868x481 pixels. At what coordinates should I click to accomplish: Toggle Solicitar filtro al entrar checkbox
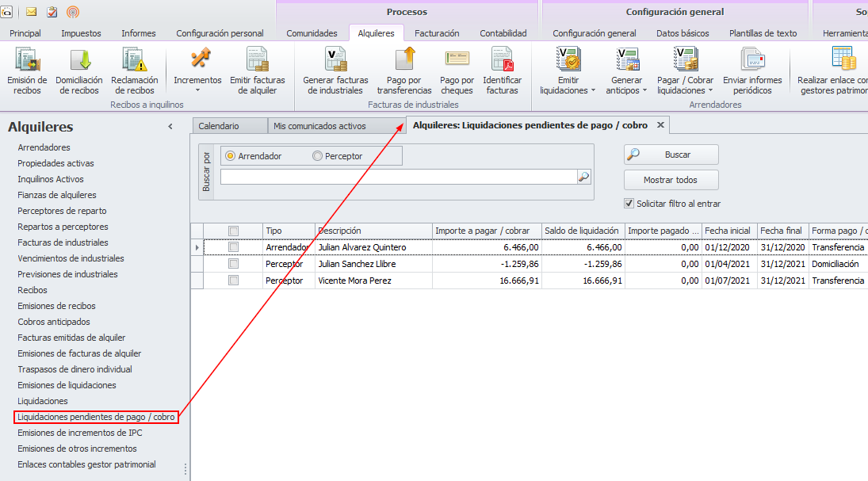(x=629, y=204)
